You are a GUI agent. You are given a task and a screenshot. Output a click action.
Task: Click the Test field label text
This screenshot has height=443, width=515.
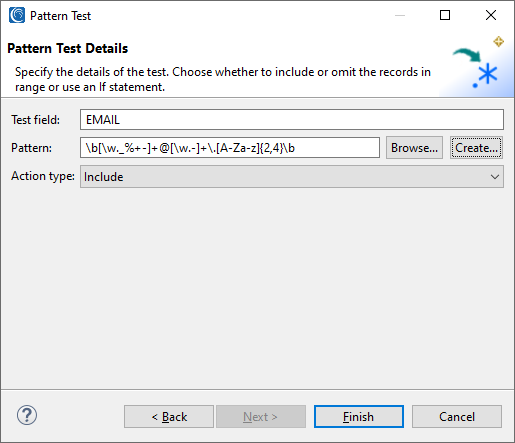click(36, 120)
